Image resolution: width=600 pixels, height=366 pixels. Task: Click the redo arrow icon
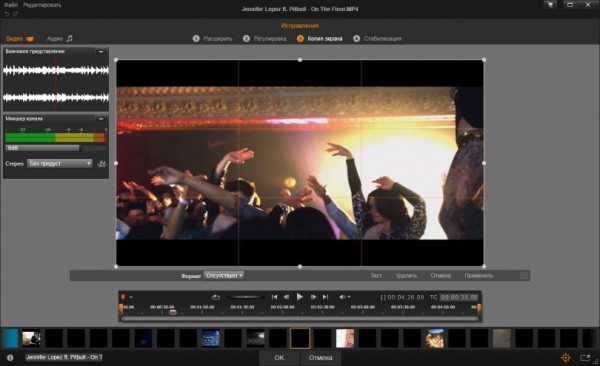pos(15,14)
